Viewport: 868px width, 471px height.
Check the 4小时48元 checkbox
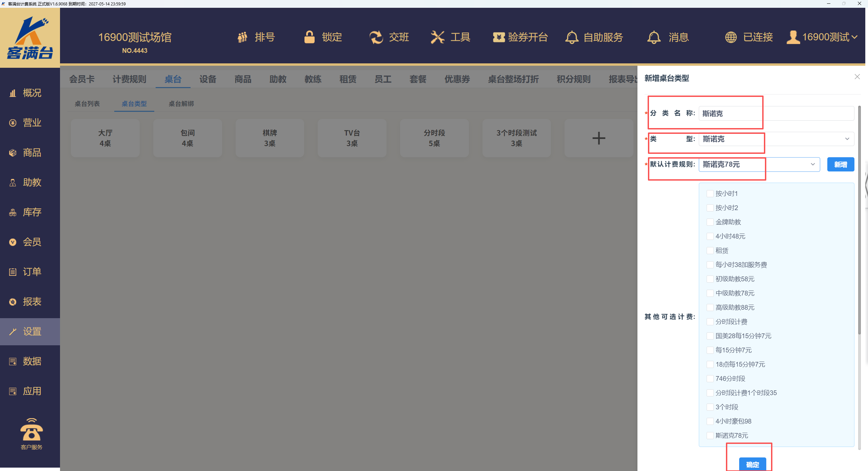(x=710, y=236)
